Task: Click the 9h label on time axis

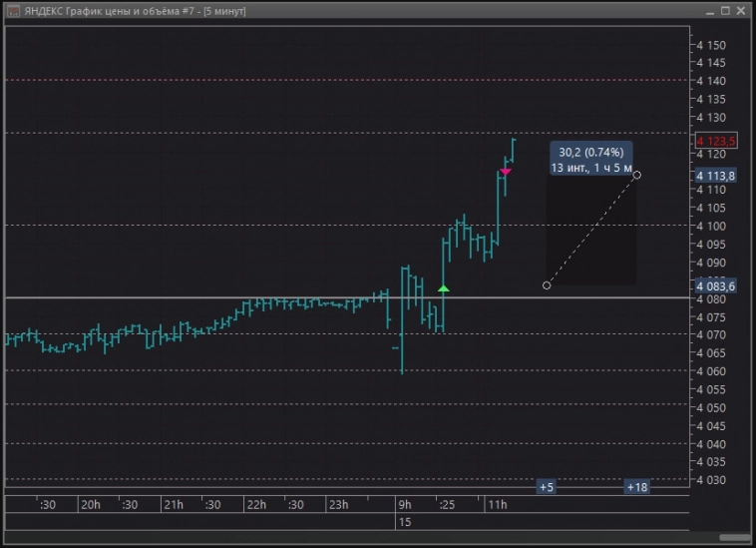Action: pyautogui.click(x=403, y=505)
